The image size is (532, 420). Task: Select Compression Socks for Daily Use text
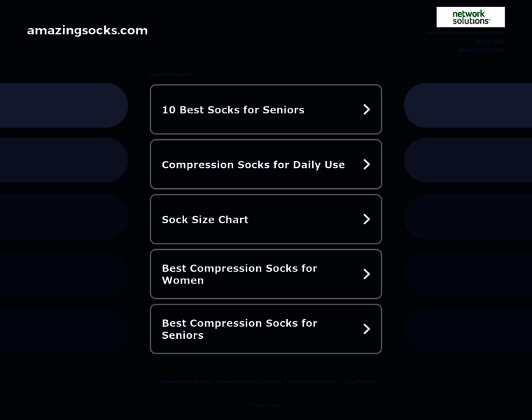click(x=253, y=164)
